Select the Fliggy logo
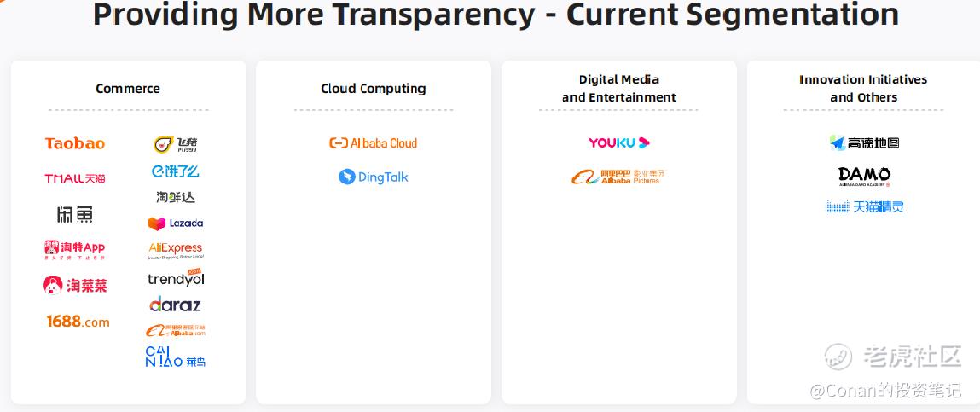Screen dimensions: 980x412 click(x=176, y=144)
